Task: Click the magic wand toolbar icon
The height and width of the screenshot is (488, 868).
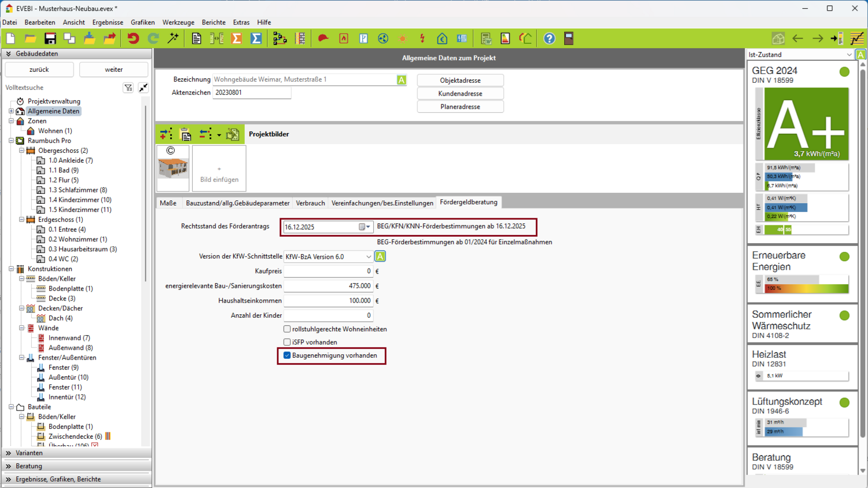Action: coord(173,39)
